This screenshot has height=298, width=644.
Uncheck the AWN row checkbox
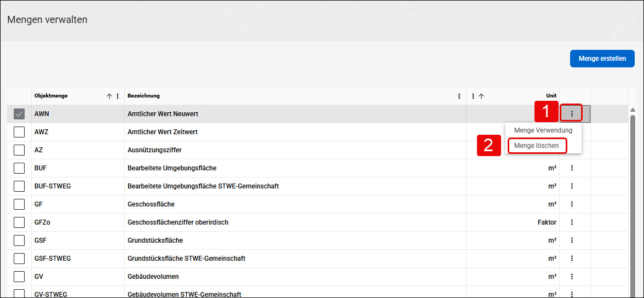[x=19, y=114]
